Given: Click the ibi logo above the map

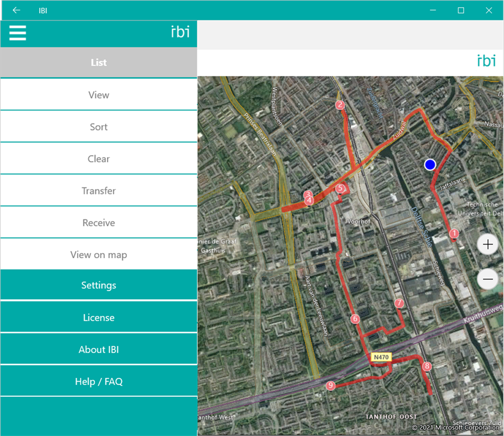Looking at the screenshot, I should [486, 61].
